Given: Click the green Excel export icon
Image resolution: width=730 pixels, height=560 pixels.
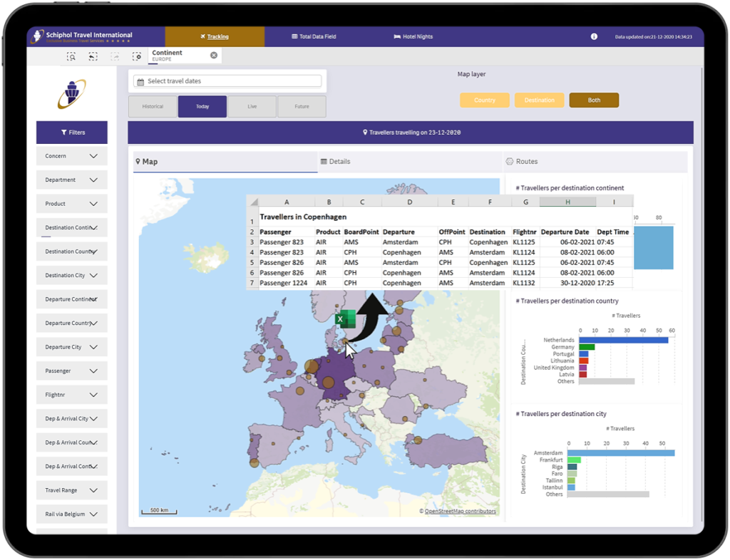Looking at the screenshot, I should coord(346,319).
